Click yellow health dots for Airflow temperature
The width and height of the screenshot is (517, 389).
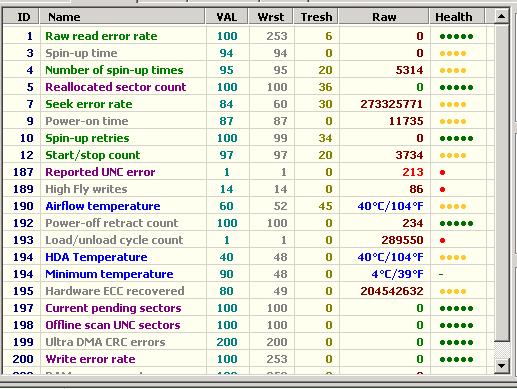453,206
